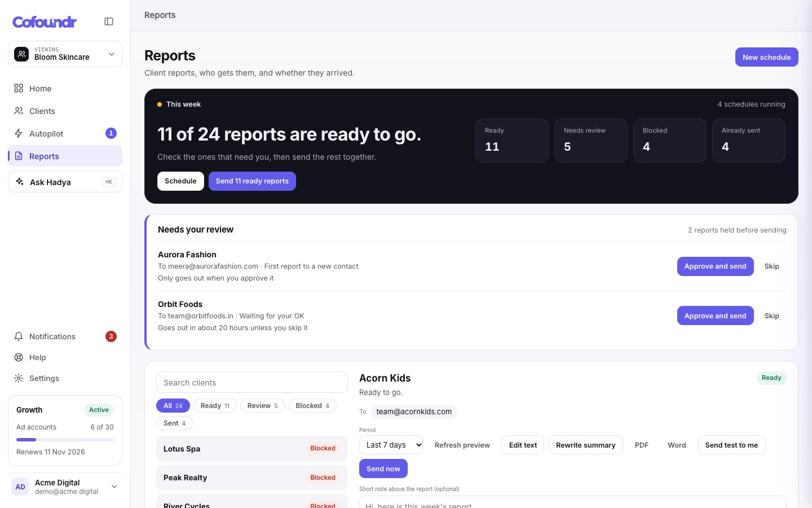Filter by Blocked 4 chip

tap(312, 406)
